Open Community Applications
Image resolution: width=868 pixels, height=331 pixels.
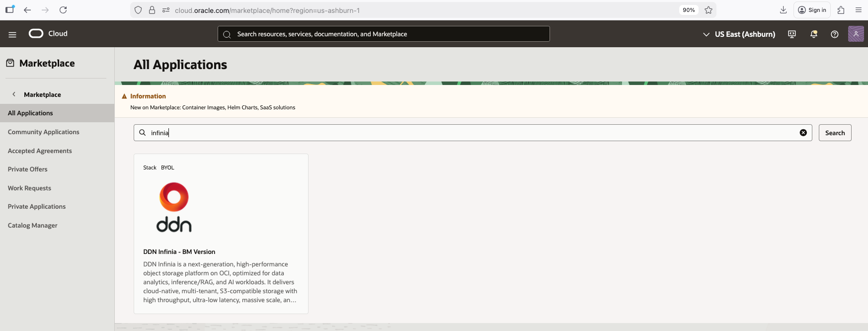coord(43,132)
